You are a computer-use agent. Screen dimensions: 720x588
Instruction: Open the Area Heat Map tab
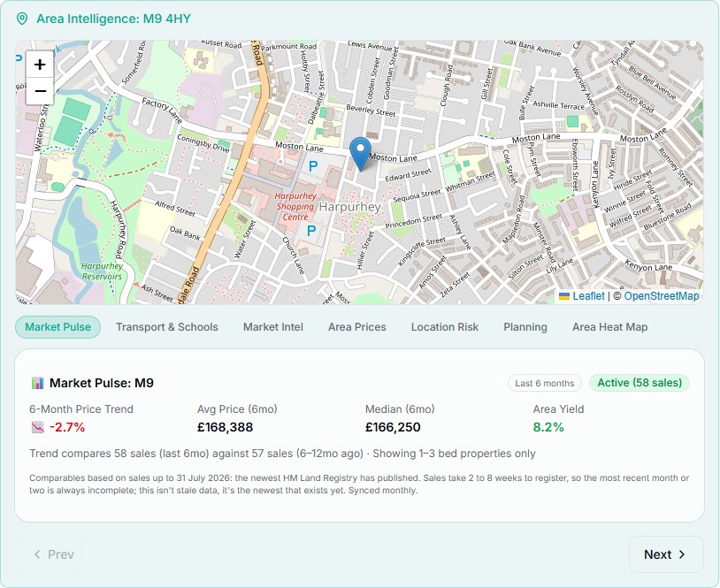609,327
